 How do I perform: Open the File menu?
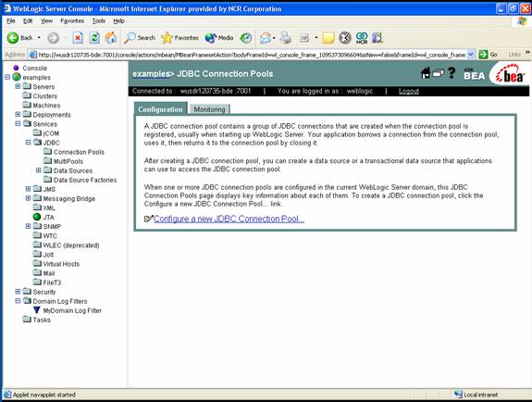pos(11,21)
